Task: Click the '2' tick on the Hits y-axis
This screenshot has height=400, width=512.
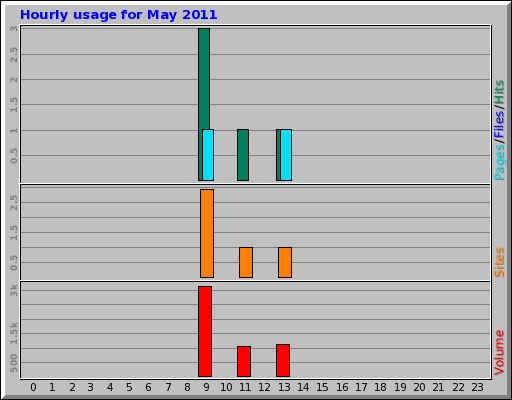Action: 14,79
